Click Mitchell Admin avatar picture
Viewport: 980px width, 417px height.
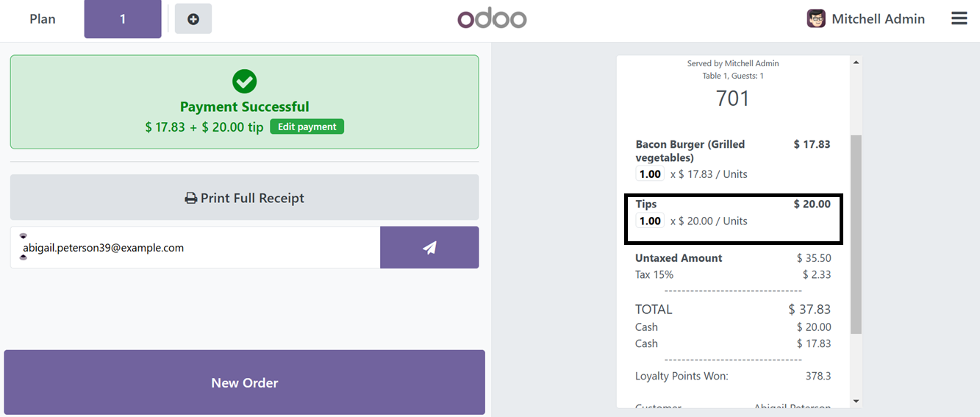pyautogui.click(x=816, y=19)
